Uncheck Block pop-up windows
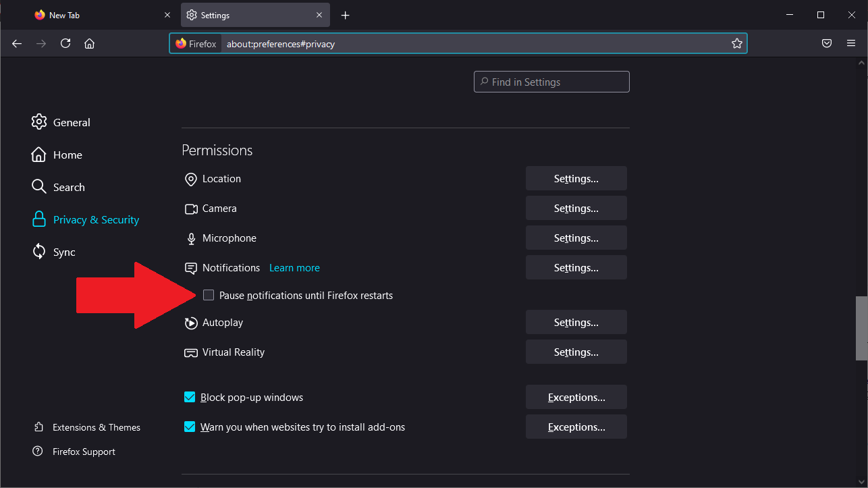Image resolution: width=868 pixels, height=488 pixels. point(190,397)
